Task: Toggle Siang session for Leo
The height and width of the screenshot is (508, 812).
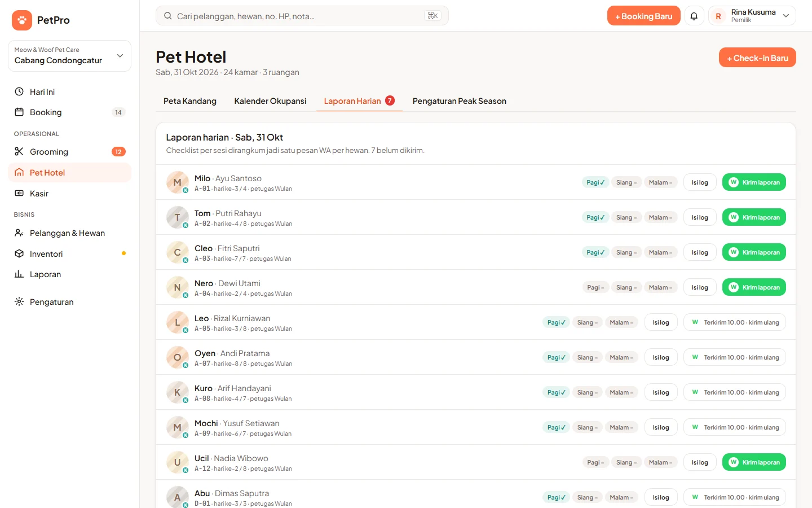Action: coord(588,322)
